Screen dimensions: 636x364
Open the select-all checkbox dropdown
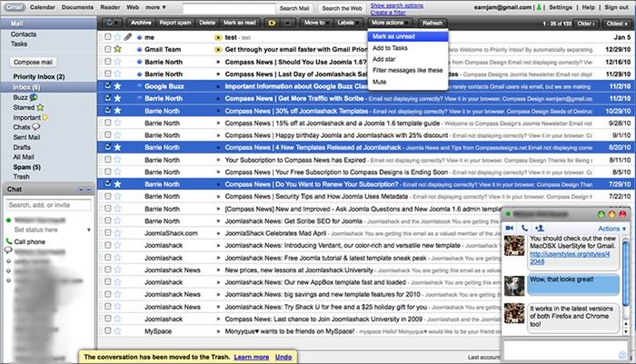(x=111, y=23)
